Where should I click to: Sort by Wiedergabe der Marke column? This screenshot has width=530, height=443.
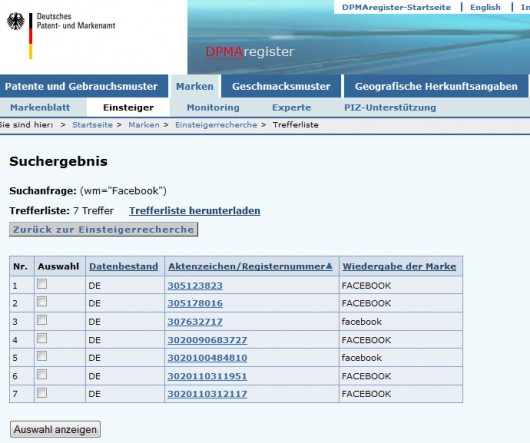399,267
